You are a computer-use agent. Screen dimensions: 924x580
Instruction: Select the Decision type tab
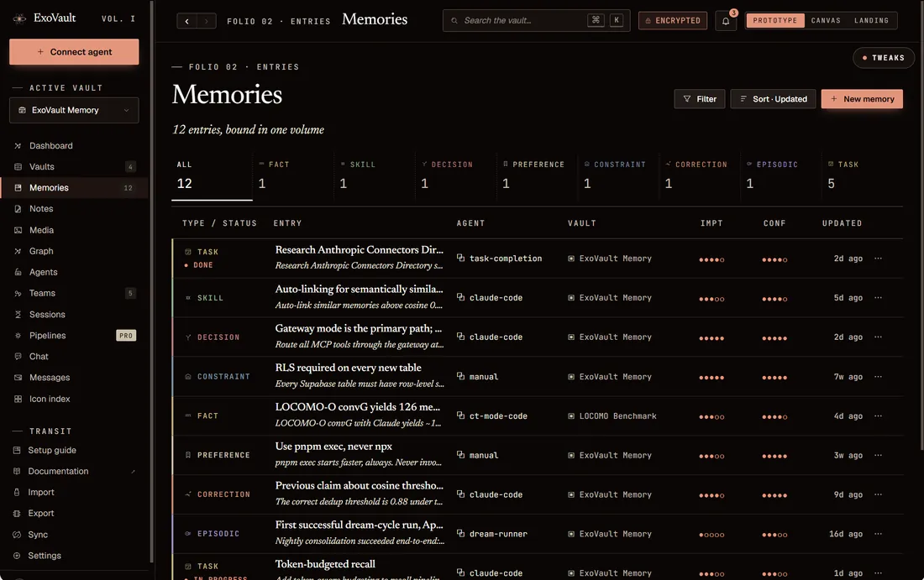click(455, 175)
